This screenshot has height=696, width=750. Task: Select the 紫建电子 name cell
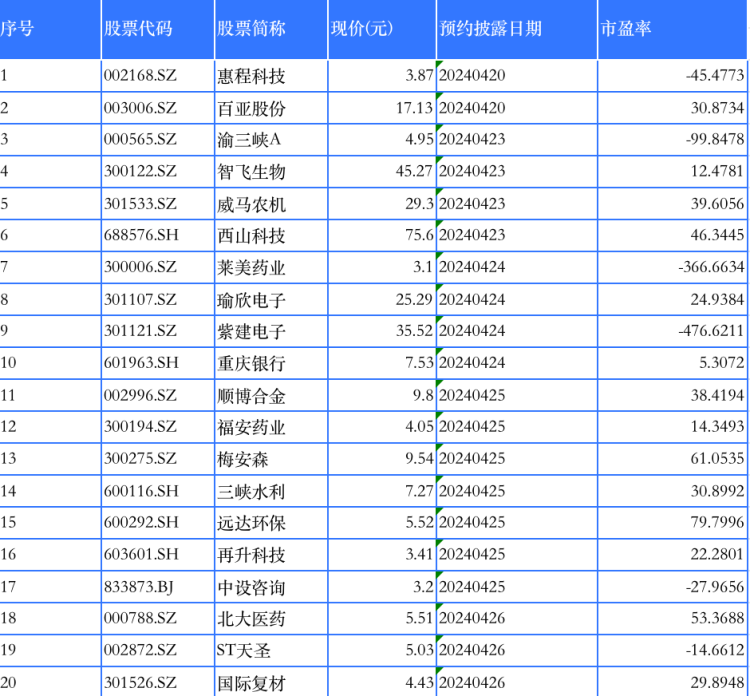271,331
